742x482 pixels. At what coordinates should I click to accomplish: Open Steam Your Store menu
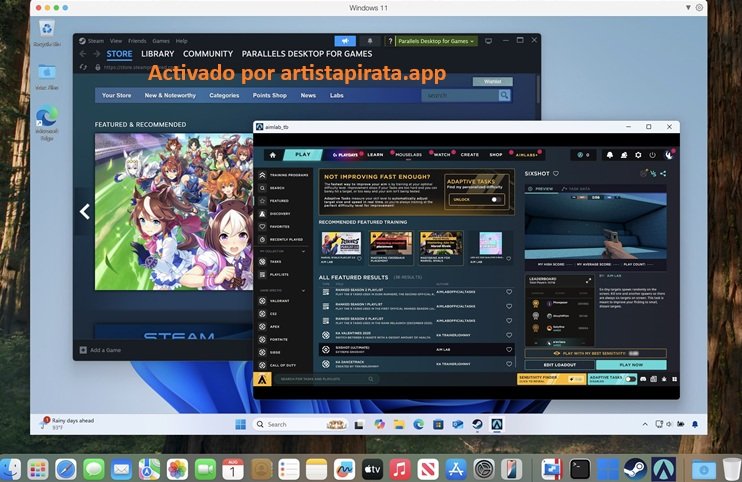[x=116, y=96]
